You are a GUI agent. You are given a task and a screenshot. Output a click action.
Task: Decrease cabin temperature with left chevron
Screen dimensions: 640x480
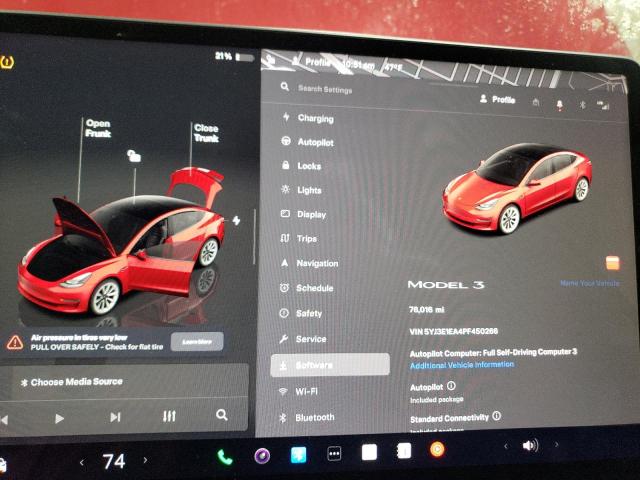(82, 462)
